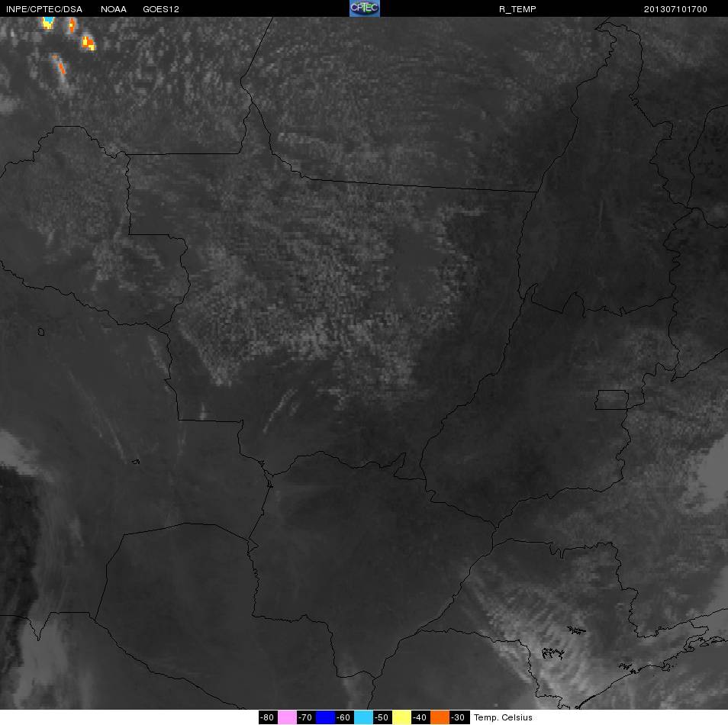
Task: Click the pink -80 to -70 swatch
Action: point(288,717)
